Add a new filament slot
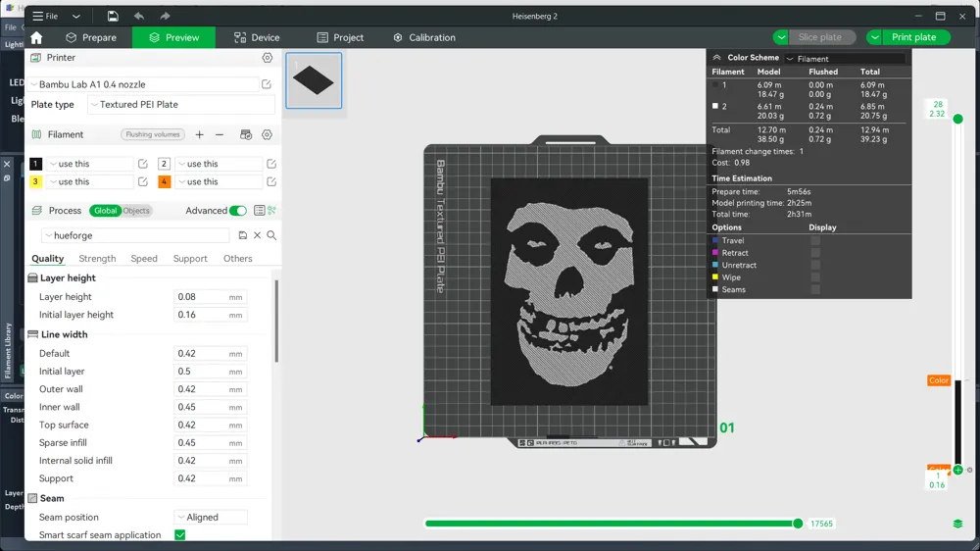980x551 pixels. 199,134
